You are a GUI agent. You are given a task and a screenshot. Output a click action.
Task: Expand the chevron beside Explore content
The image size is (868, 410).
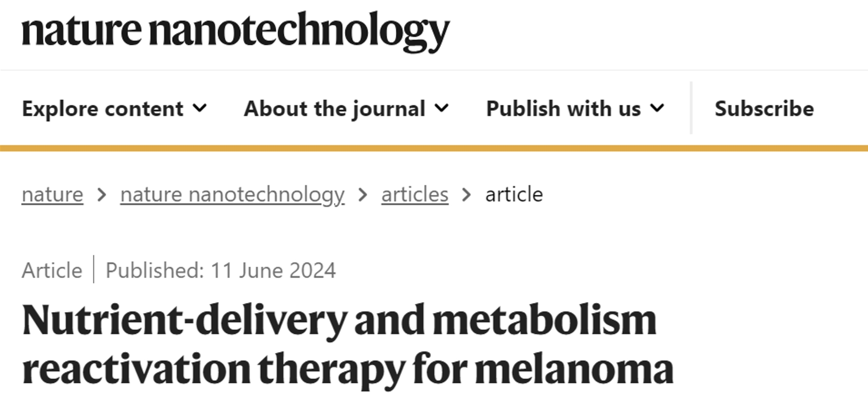click(200, 108)
